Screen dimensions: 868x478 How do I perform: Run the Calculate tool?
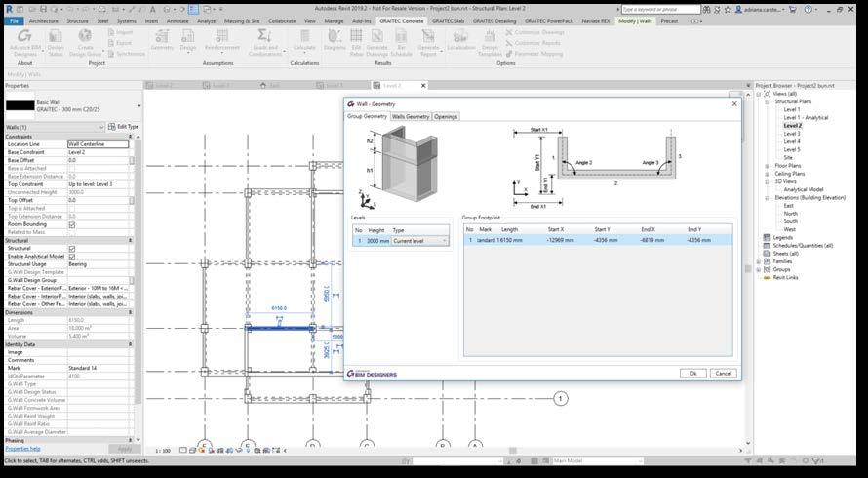[x=304, y=41]
